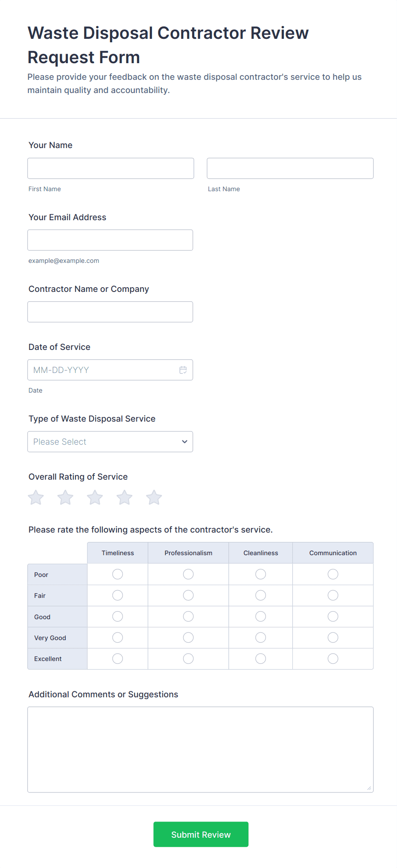Select the email address input box

pyautogui.click(x=110, y=240)
